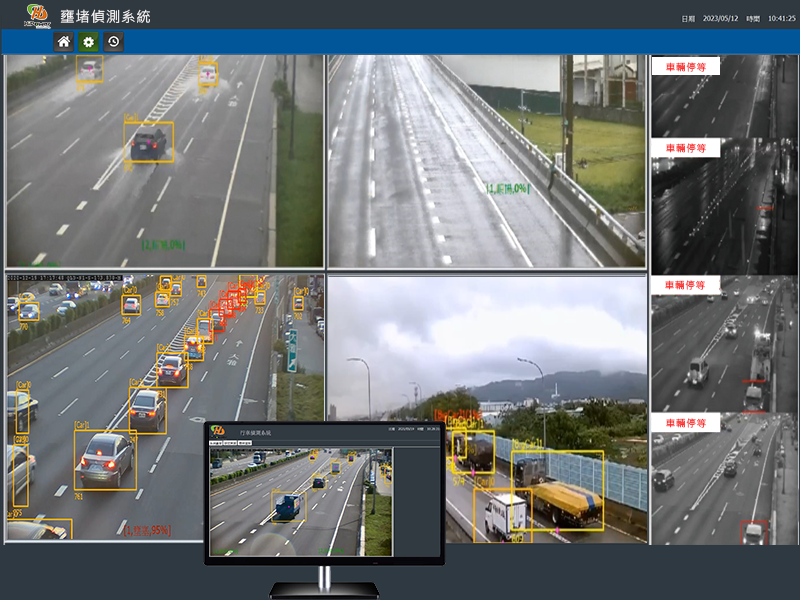
Task: Click the 壅堵偵測系統 title text
Action: pyautogui.click(x=105, y=16)
